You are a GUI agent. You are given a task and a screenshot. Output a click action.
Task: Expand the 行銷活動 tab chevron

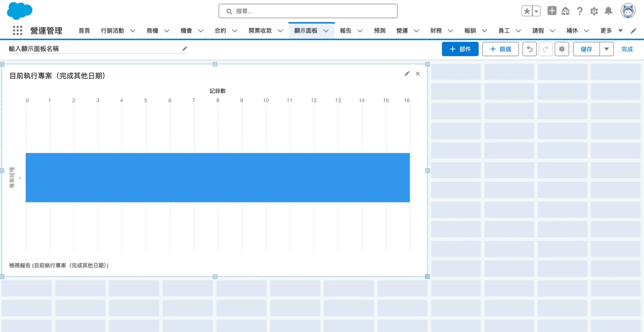pyautogui.click(x=132, y=31)
